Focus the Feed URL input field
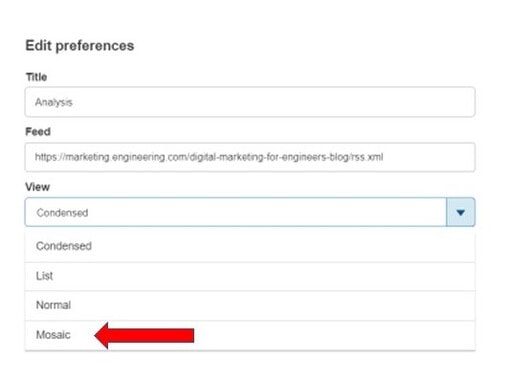This screenshot has height=382, width=512. [x=250, y=157]
